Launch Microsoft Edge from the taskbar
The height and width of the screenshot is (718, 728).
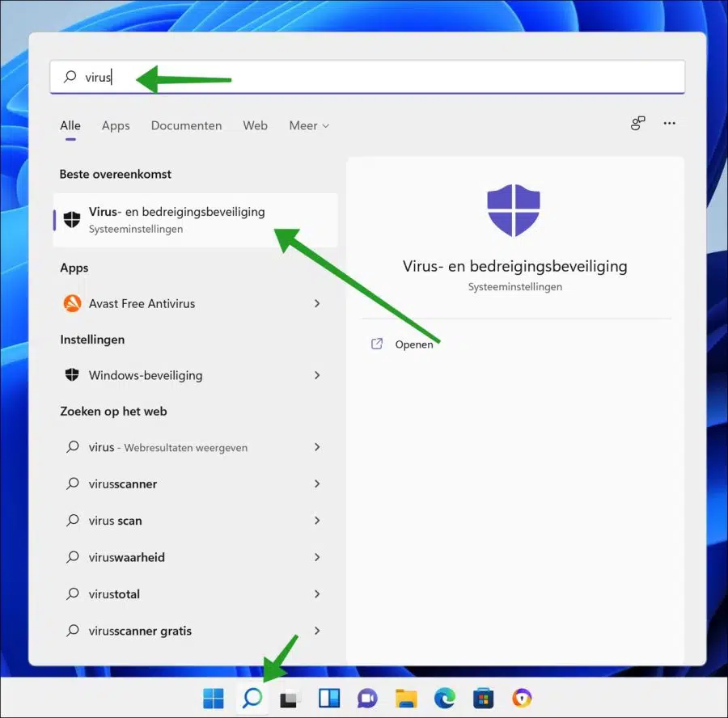(445, 698)
